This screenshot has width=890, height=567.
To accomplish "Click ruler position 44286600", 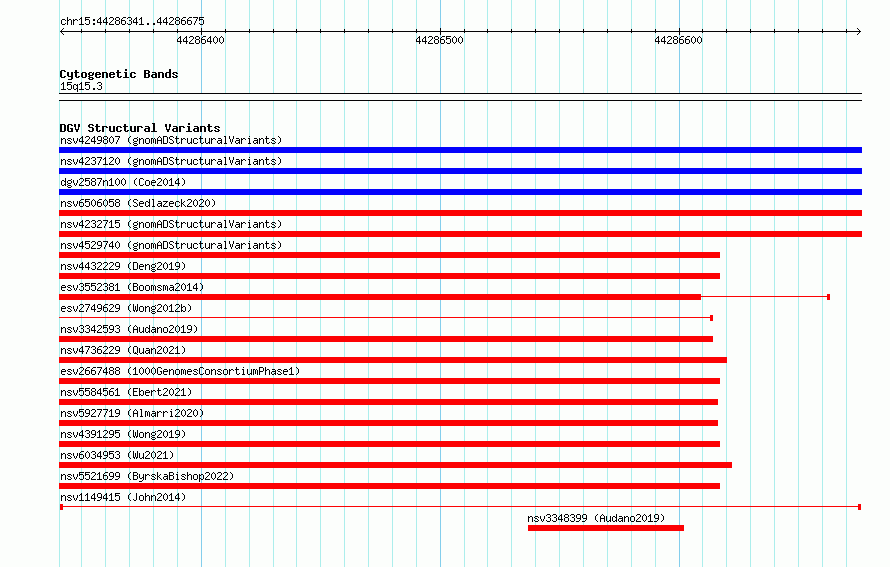I will pos(678,40).
